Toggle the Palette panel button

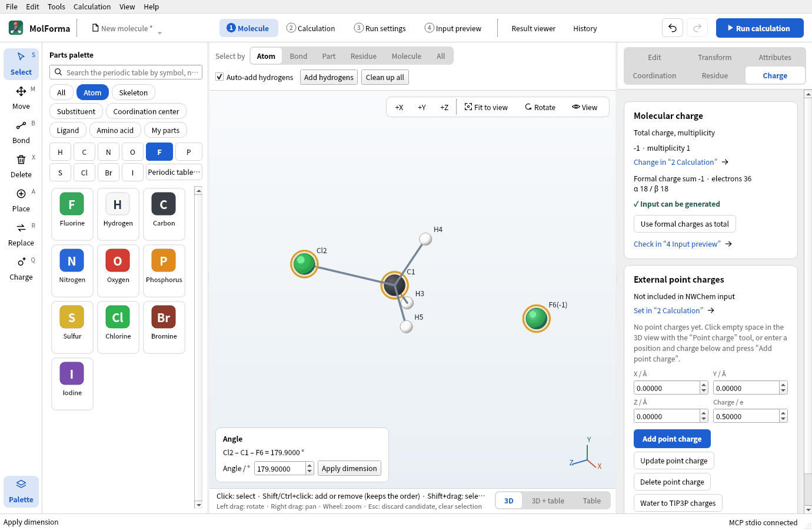21,491
